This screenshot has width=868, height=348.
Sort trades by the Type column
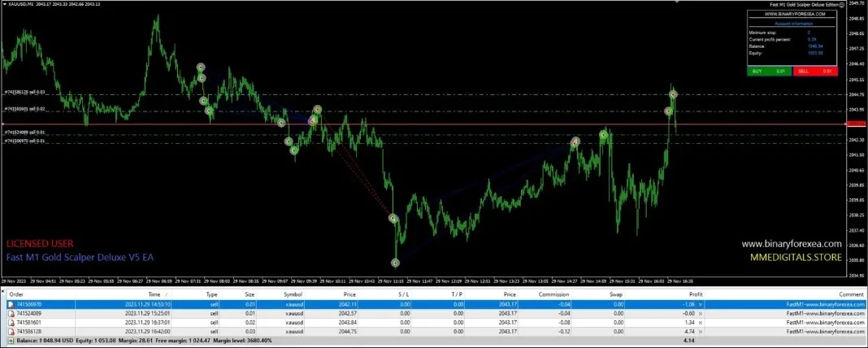click(x=211, y=295)
